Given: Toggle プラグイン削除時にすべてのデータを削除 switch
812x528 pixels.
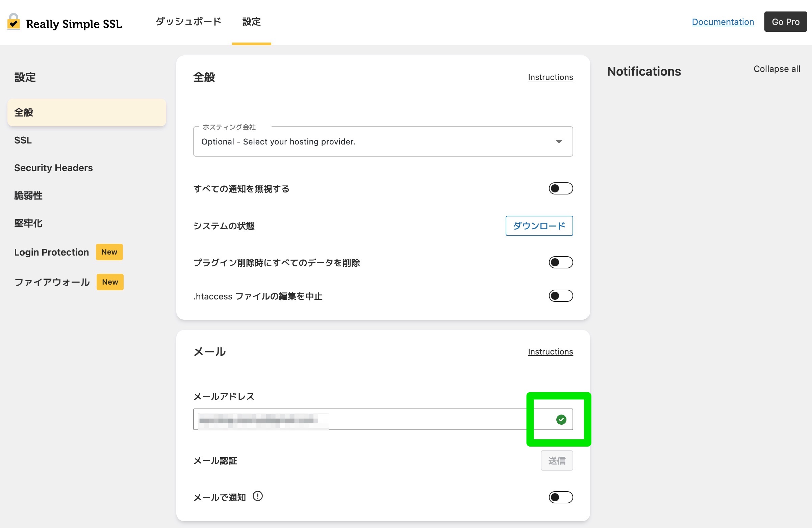Looking at the screenshot, I should click(560, 263).
